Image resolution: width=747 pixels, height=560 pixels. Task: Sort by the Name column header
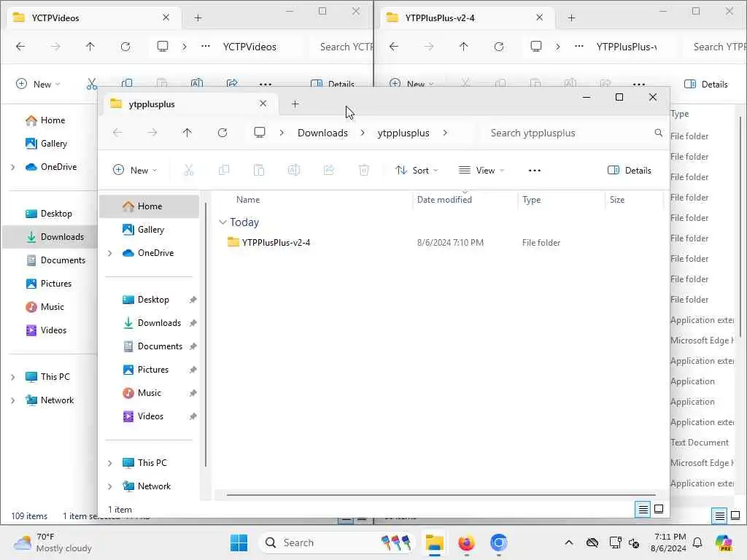248,200
